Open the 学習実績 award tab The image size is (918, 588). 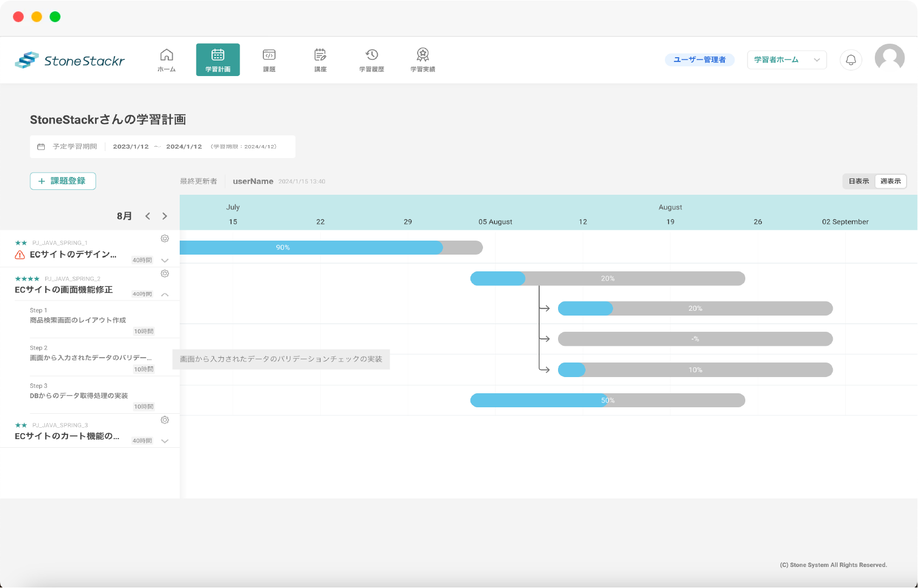point(423,60)
